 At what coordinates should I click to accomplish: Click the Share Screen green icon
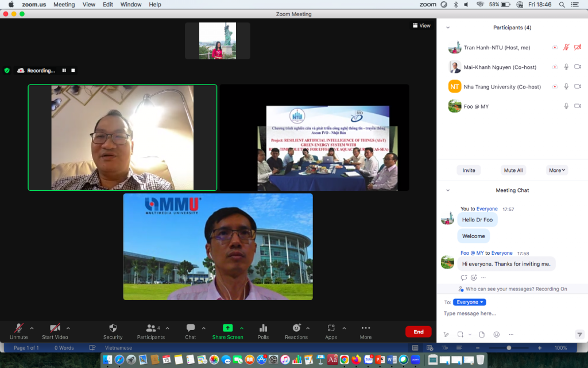tap(227, 328)
